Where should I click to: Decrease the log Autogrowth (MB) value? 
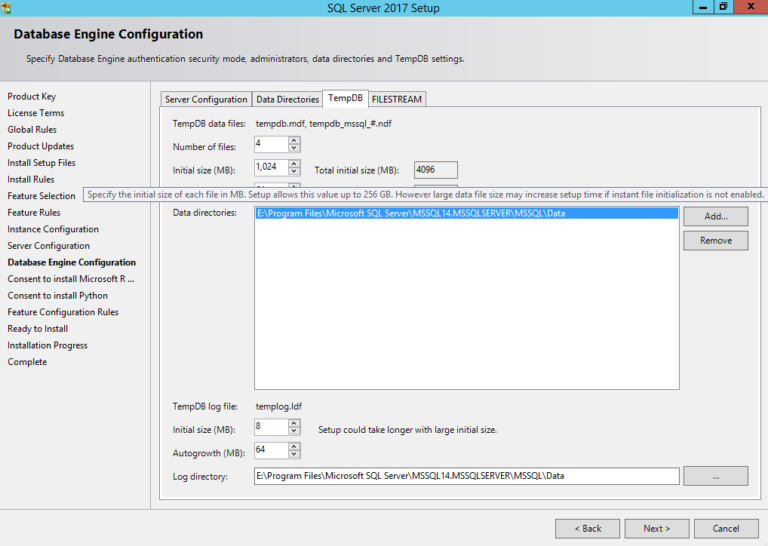(294, 454)
